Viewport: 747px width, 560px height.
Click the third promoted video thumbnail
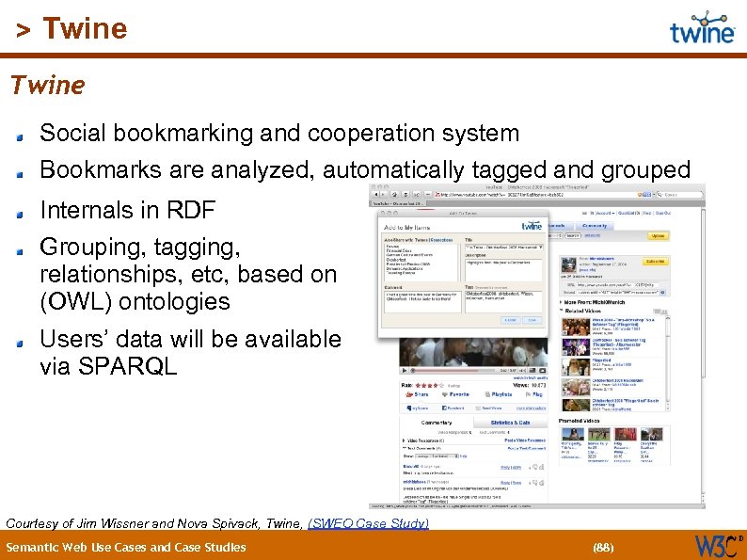(626, 434)
